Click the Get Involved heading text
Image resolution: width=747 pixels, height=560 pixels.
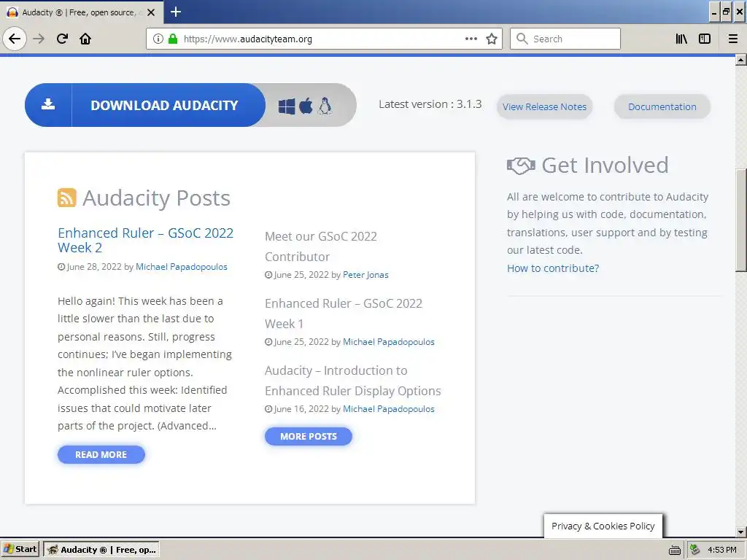point(605,166)
